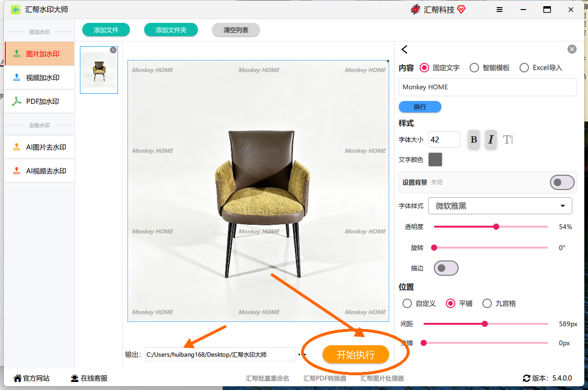This screenshot has height=390, width=588.
Task: Open 视频加水印 in sidebar
Action: tap(39, 78)
